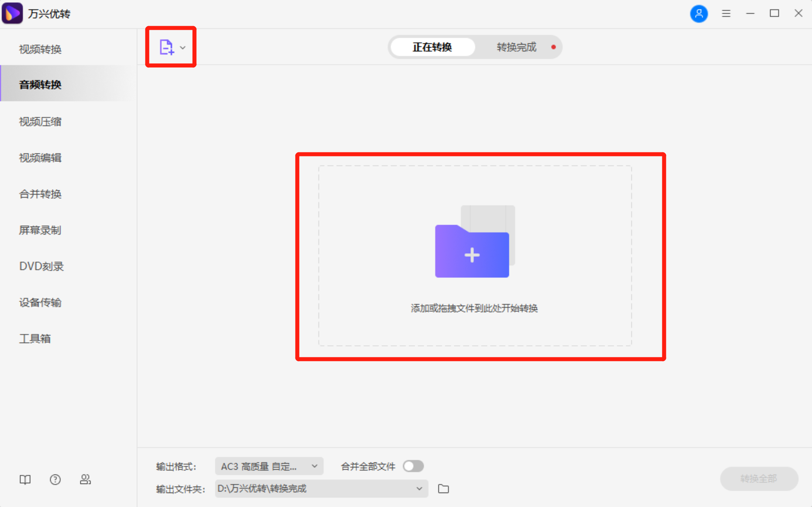Expand the add file dropdown arrow
812x507 pixels.
coord(182,48)
